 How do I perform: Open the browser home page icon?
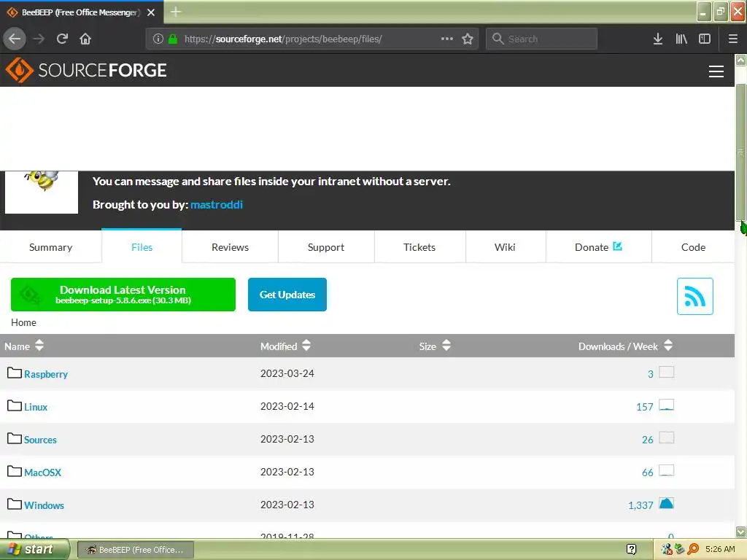[x=85, y=39]
